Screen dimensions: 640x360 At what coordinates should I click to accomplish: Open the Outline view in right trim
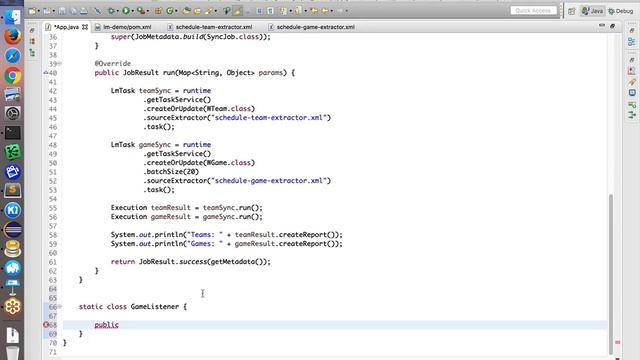pyautogui.click(x=632, y=42)
